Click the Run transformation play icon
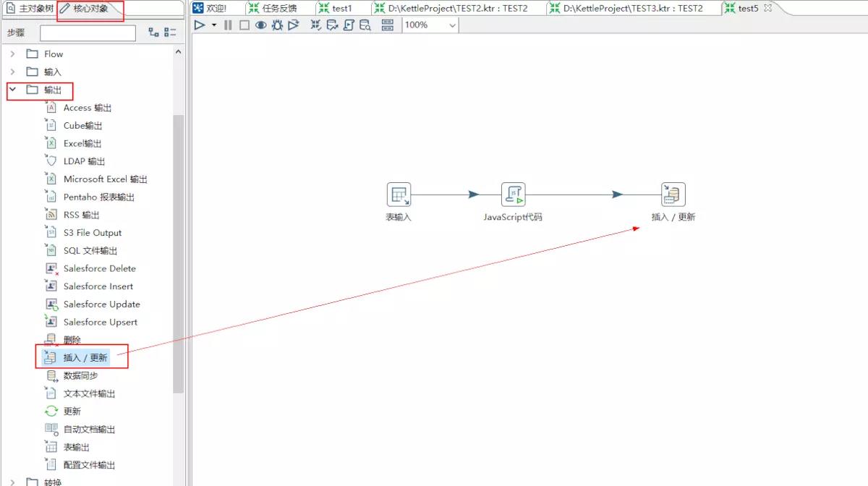 [200, 25]
